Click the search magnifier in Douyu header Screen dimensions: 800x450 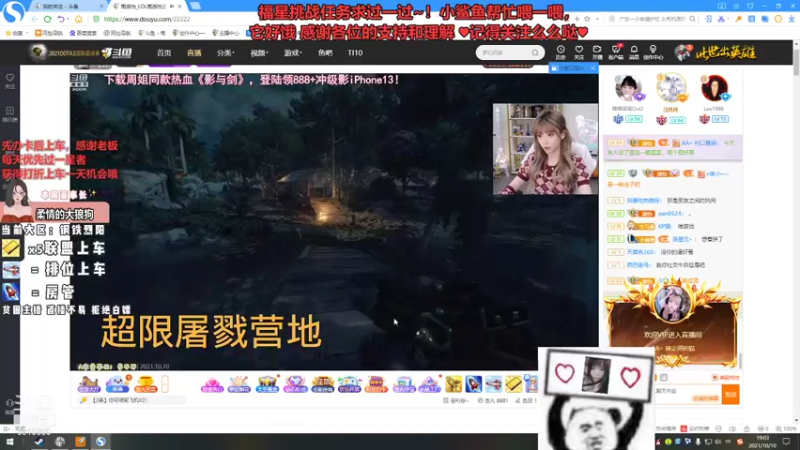(x=535, y=53)
